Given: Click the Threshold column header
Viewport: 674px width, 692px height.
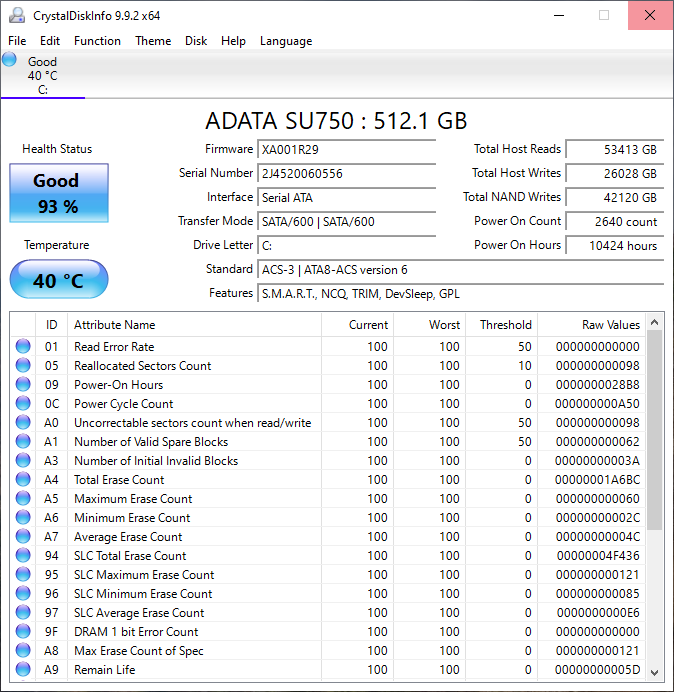Looking at the screenshot, I should (x=501, y=325).
